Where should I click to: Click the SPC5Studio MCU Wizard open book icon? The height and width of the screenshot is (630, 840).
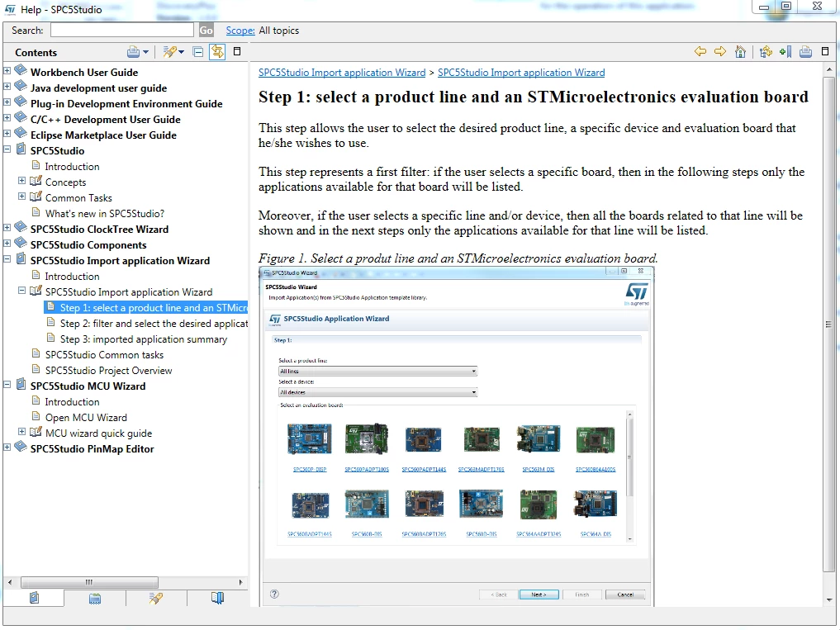21,384
